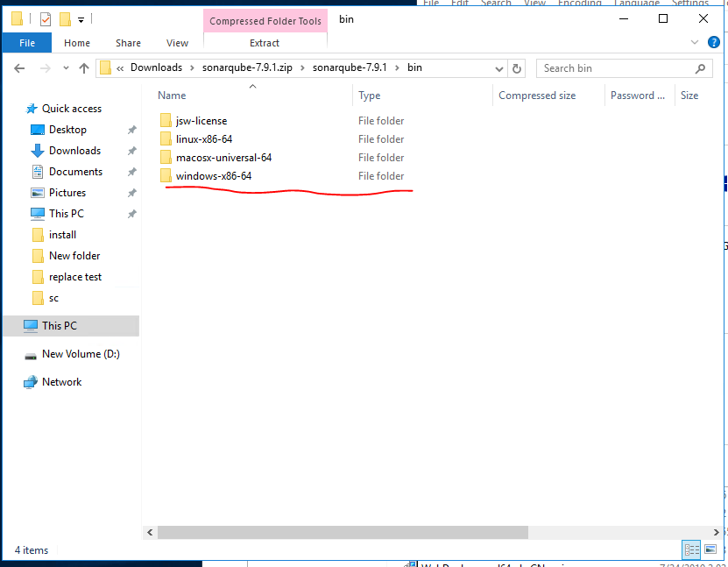The width and height of the screenshot is (728, 567).
Task: Go up one folder level
Action: pos(84,68)
